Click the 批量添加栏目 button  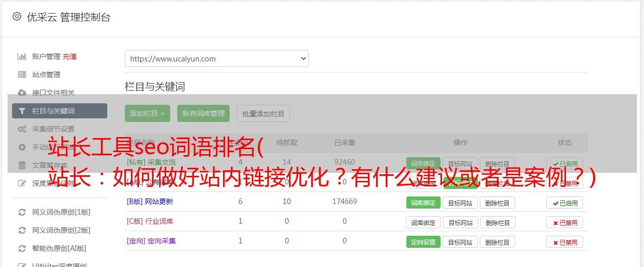[x=263, y=113]
